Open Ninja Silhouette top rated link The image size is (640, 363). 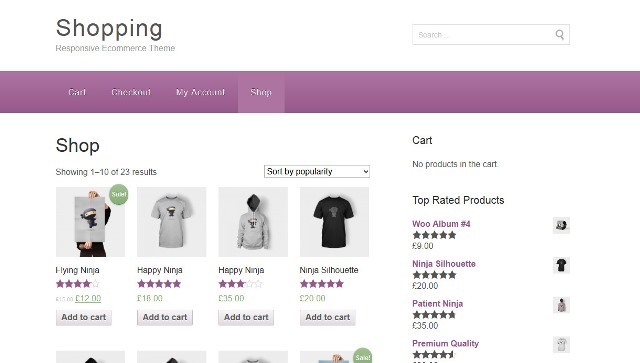[x=444, y=264]
